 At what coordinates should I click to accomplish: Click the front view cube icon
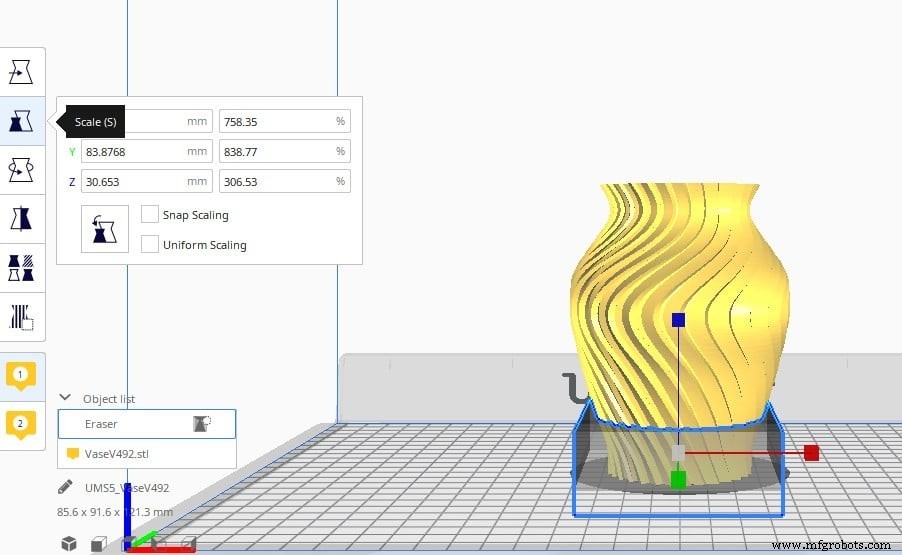tap(99, 543)
